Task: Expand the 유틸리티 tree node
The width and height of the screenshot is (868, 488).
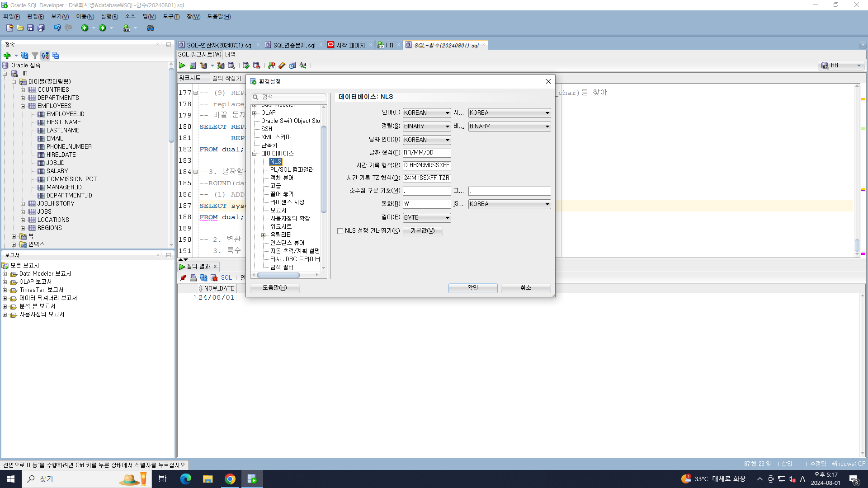Action: [x=263, y=235]
